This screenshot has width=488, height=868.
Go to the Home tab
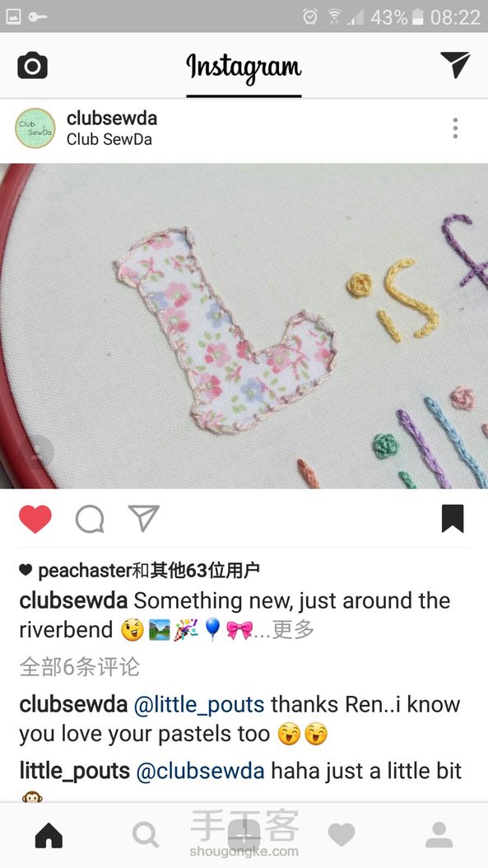tap(49, 835)
